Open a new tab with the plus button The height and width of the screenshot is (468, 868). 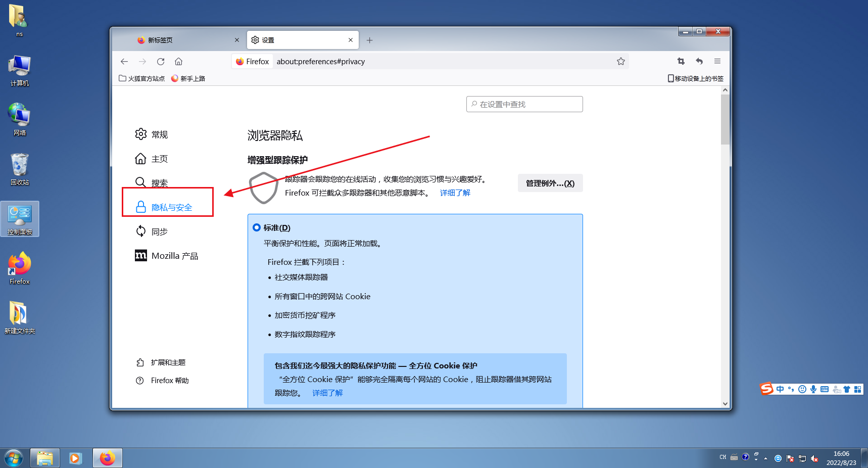370,40
